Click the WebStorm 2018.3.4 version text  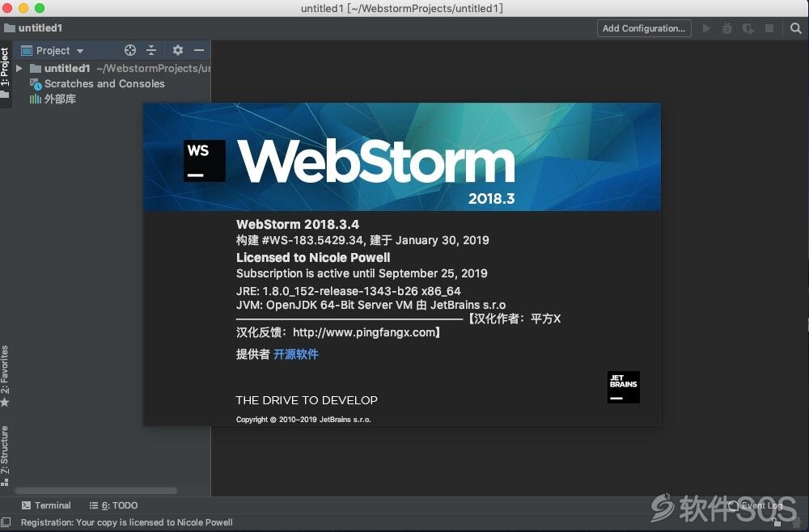(x=298, y=224)
